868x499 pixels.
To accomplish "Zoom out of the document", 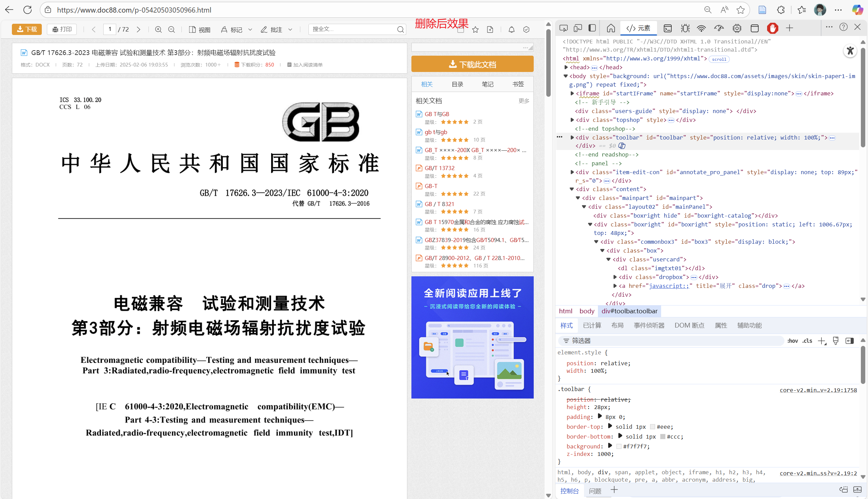I will click(x=172, y=30).
